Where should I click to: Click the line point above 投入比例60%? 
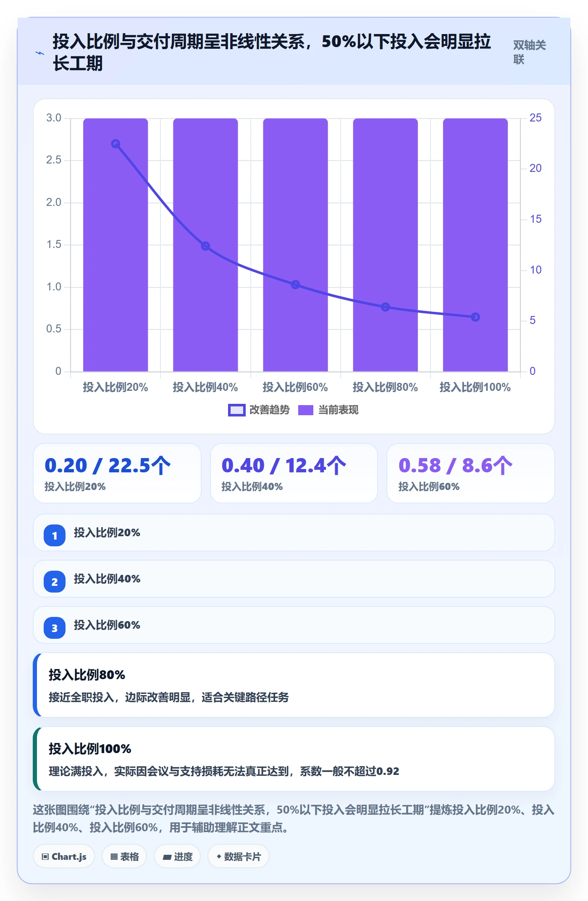(x=295, y=285)
